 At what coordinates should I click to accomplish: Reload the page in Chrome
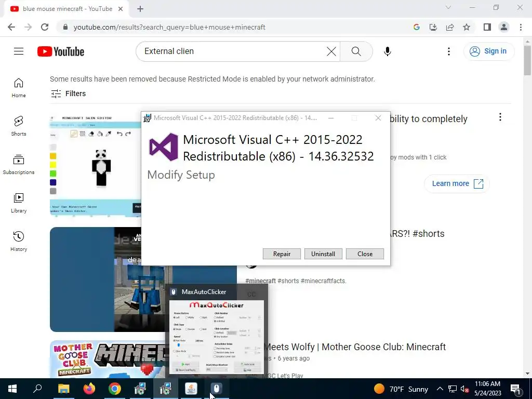pos(45,27)
